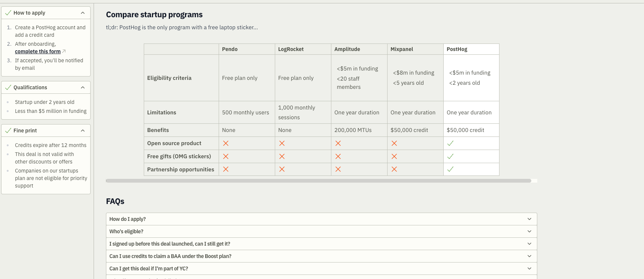
Task: Expand the 'Who's eligible?' FAQ chevron
Action: [x=529, y=231]
